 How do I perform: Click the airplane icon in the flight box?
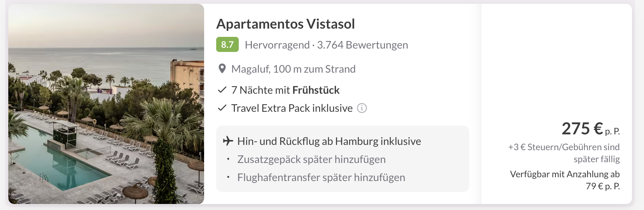[228, 141]
